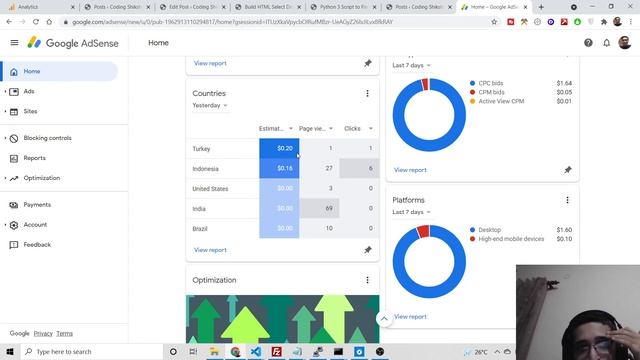Click the Sites sidebar icon

14,111
